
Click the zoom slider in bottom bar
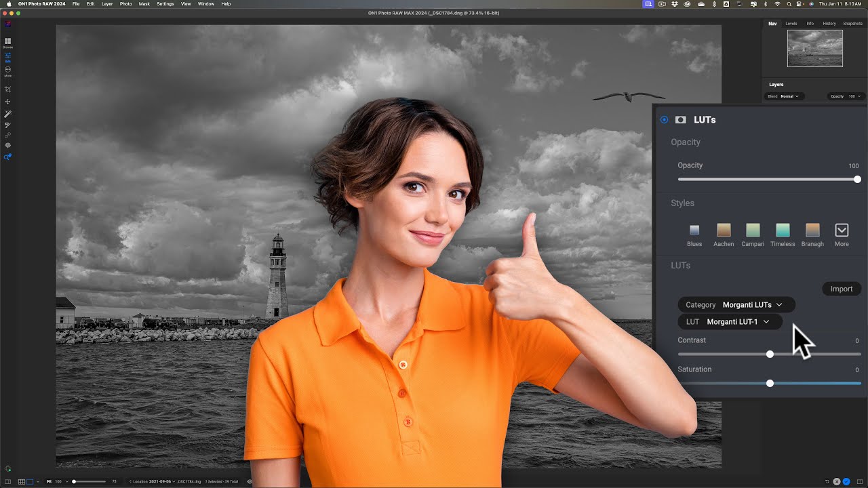pos(89,481)
